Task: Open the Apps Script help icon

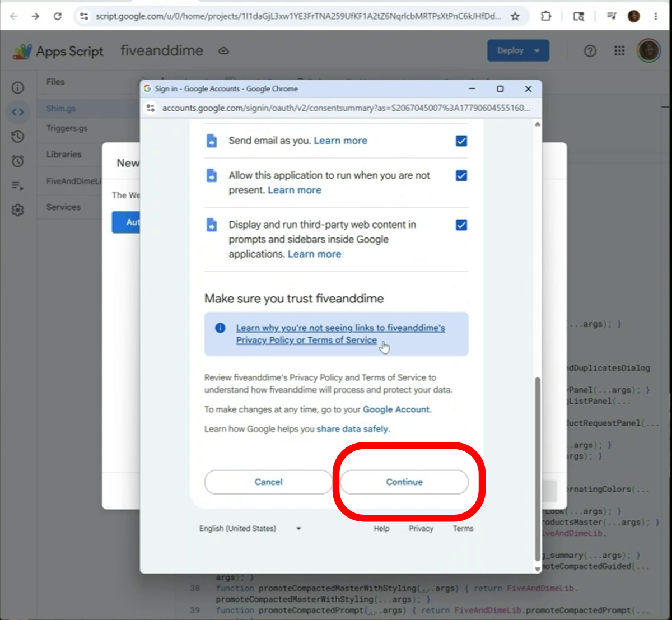Action: tap(590, 51)
